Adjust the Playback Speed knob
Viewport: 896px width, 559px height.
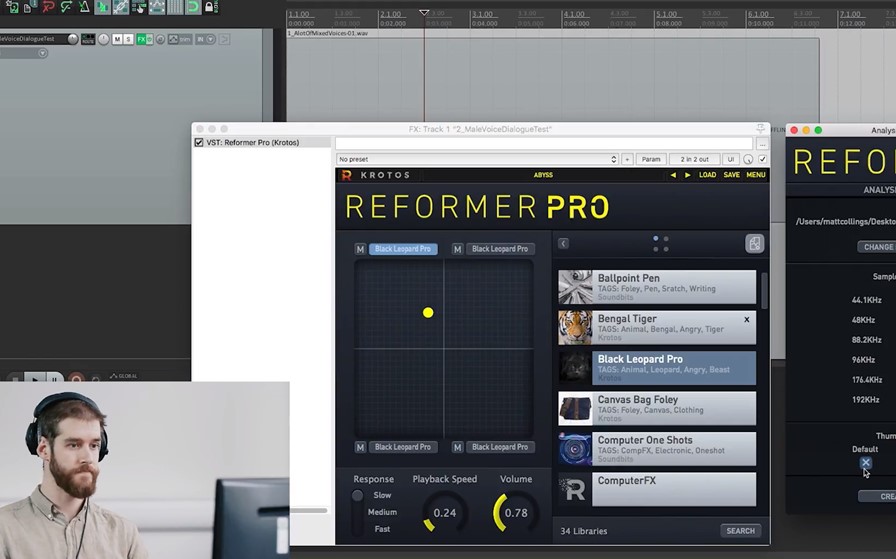coord(445,513)
